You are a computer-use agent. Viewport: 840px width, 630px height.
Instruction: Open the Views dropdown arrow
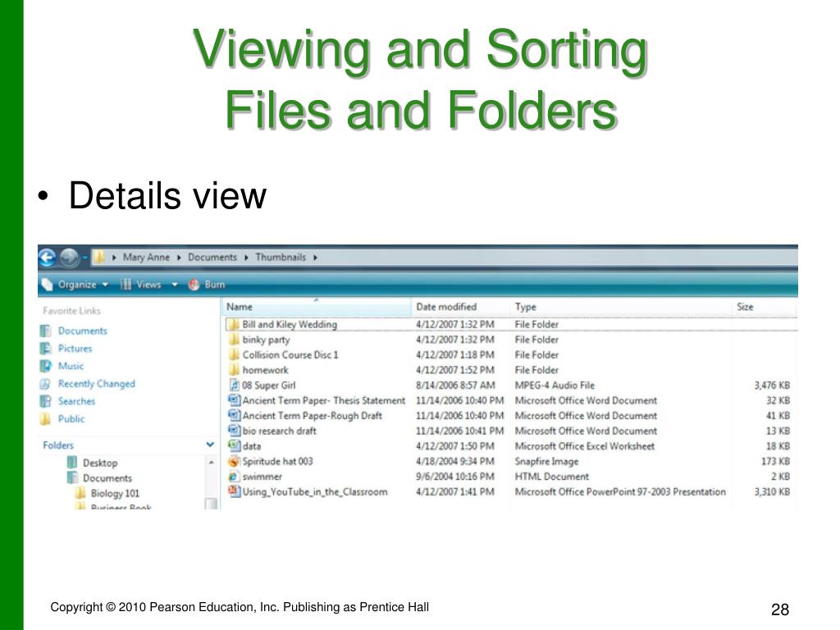(x=174, y=285)
